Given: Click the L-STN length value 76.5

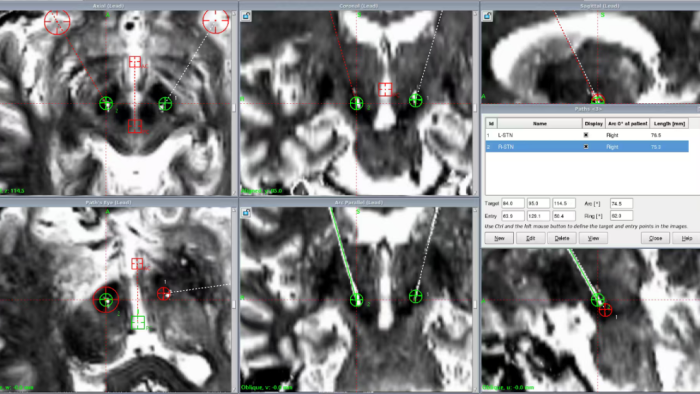Looking at the screenshot, I should [x=656, y=135].
